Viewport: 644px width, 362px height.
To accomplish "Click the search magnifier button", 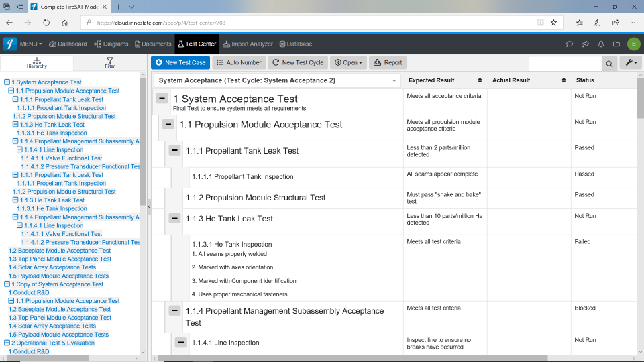I will tap(609, 64).
